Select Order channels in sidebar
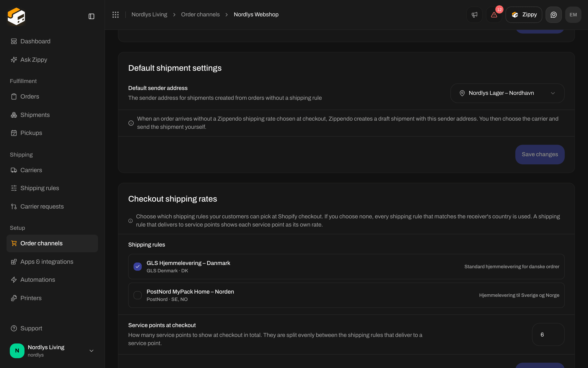 (52, 243)
